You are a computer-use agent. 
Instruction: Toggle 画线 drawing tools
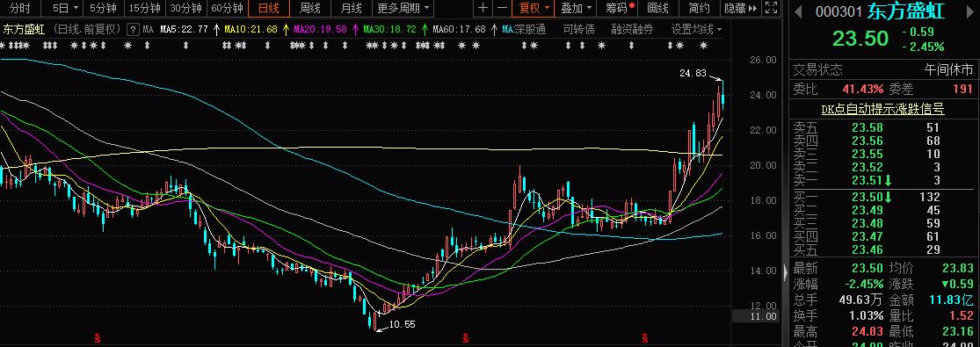[x=657, y=8]
